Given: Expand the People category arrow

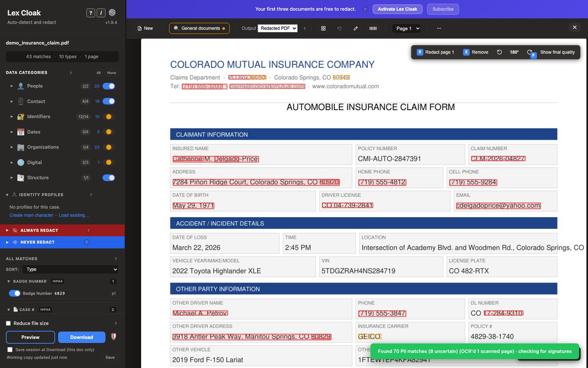Looking at the screenshot, I should tap(11, 86).
